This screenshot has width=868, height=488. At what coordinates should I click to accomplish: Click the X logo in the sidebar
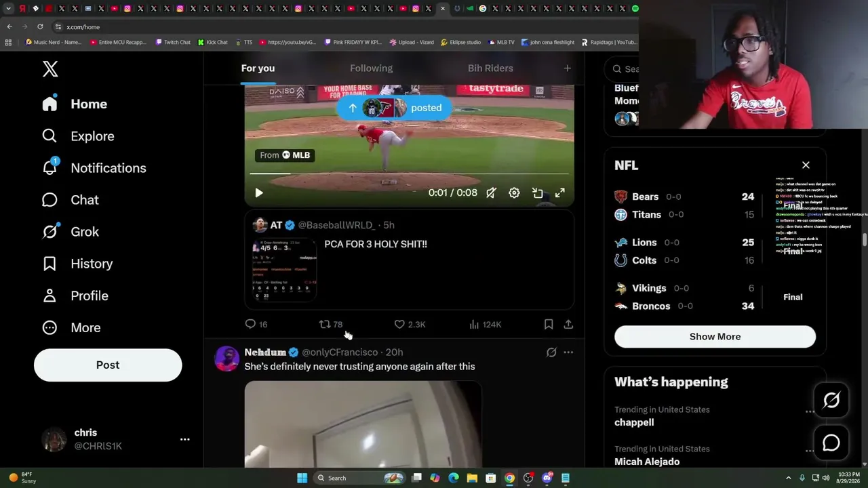(50, 68)
